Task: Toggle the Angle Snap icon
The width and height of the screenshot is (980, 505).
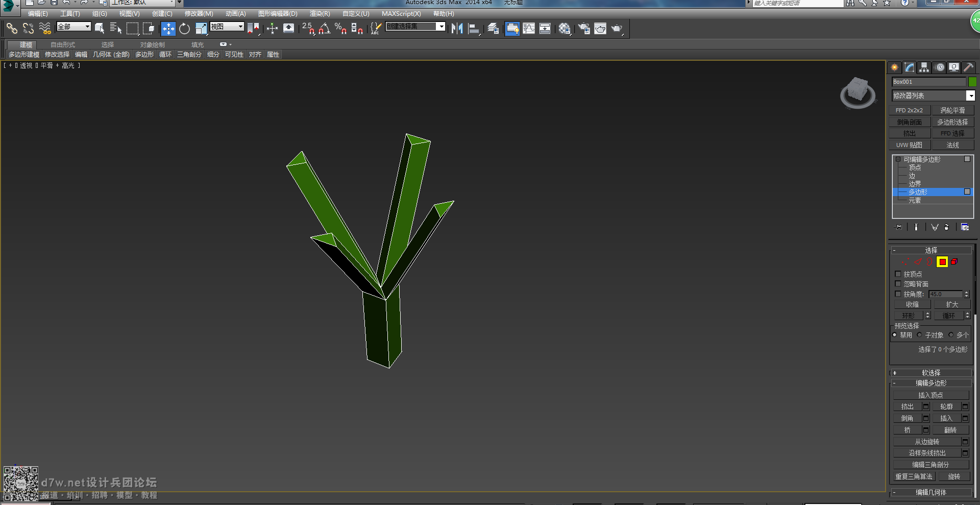Action: [325, 28]
